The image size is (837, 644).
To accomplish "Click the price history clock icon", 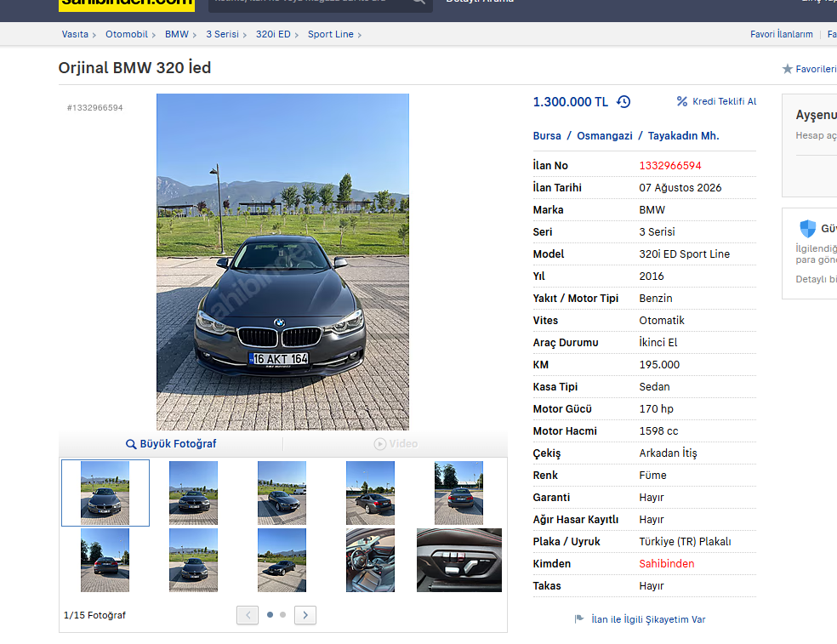I will (x=623, y=101).
